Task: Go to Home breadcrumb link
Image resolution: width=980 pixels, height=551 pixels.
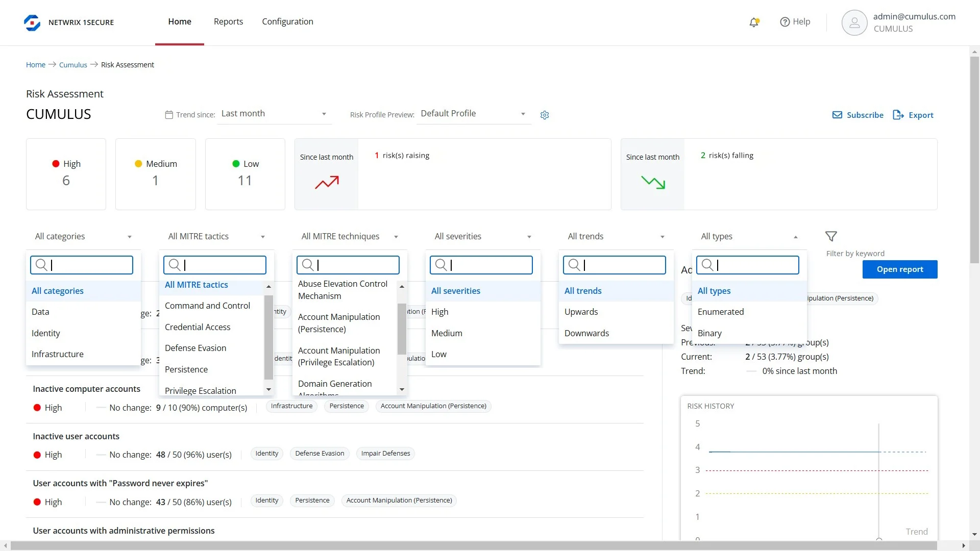Action: [x=36, y=65]
